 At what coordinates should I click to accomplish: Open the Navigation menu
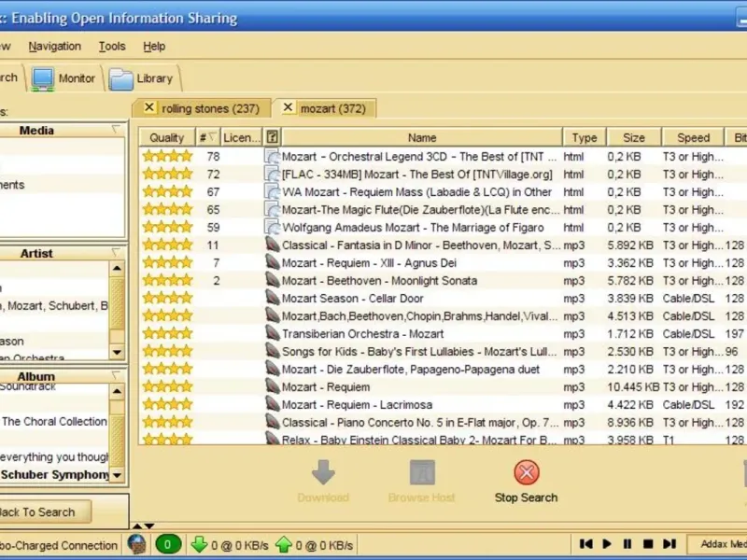[x=54, y=46]
